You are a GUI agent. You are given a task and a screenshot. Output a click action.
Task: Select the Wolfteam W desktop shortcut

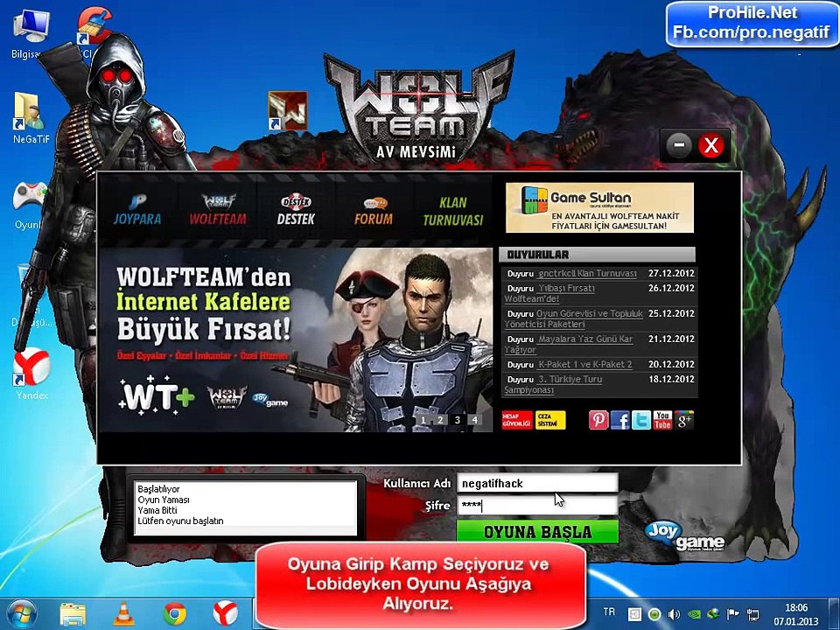pyautogui.click(x=288, y=111)
